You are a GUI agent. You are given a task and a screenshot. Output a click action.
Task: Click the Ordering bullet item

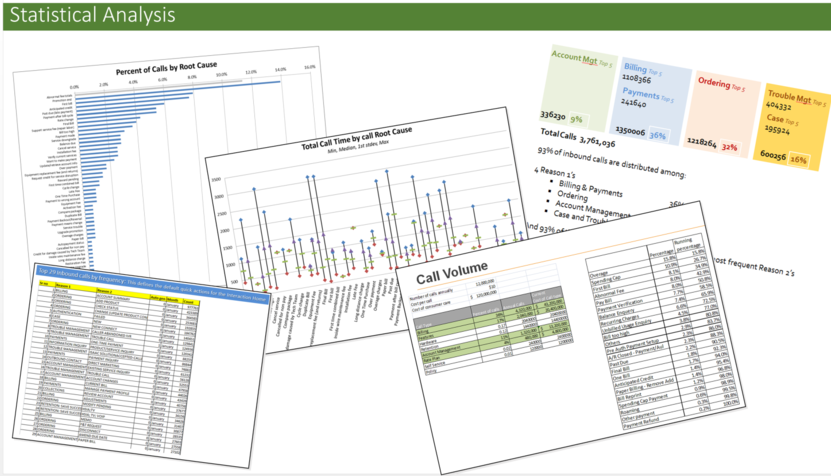pos(572,196)
